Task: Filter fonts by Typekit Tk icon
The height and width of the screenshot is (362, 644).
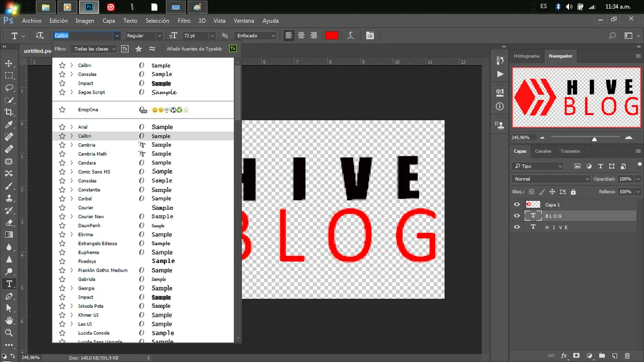Action: [125, 49]
